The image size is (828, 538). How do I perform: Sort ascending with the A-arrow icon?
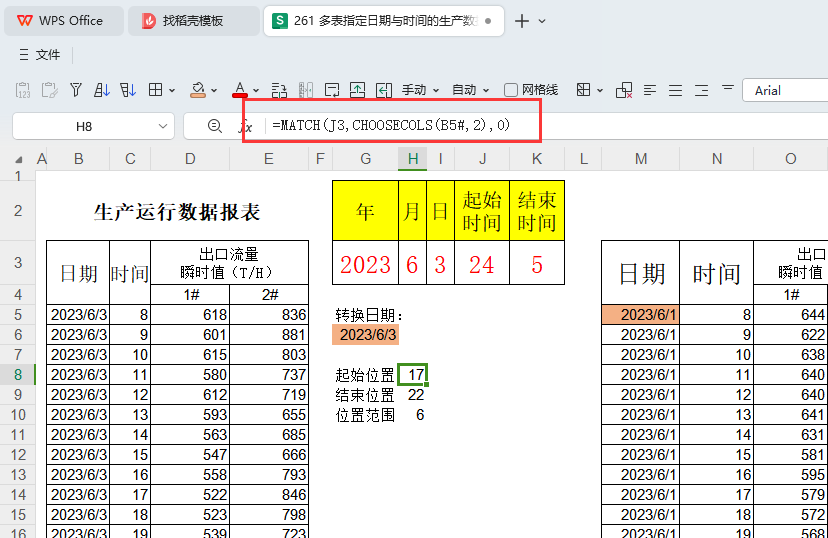tap(101, 90)
